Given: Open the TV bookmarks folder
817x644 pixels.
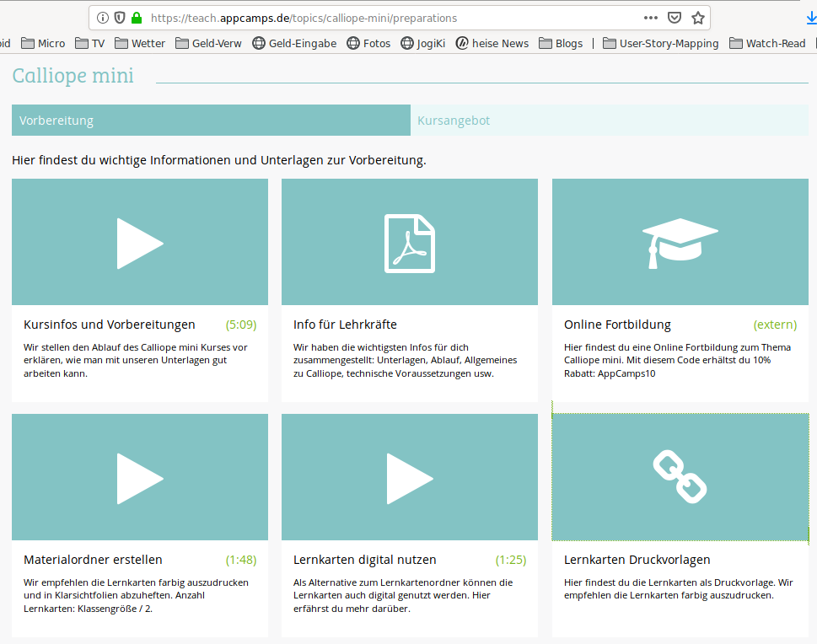Looking at the screenshot, I should click(x=90, y=43).
